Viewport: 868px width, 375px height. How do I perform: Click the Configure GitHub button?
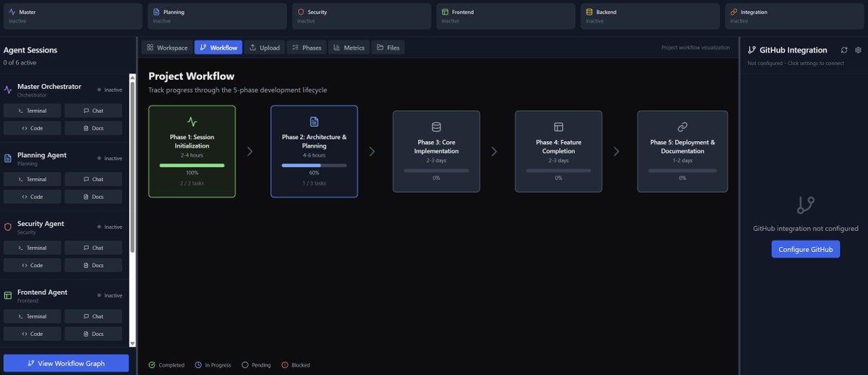pyautogui.click(x=805, y=249)
